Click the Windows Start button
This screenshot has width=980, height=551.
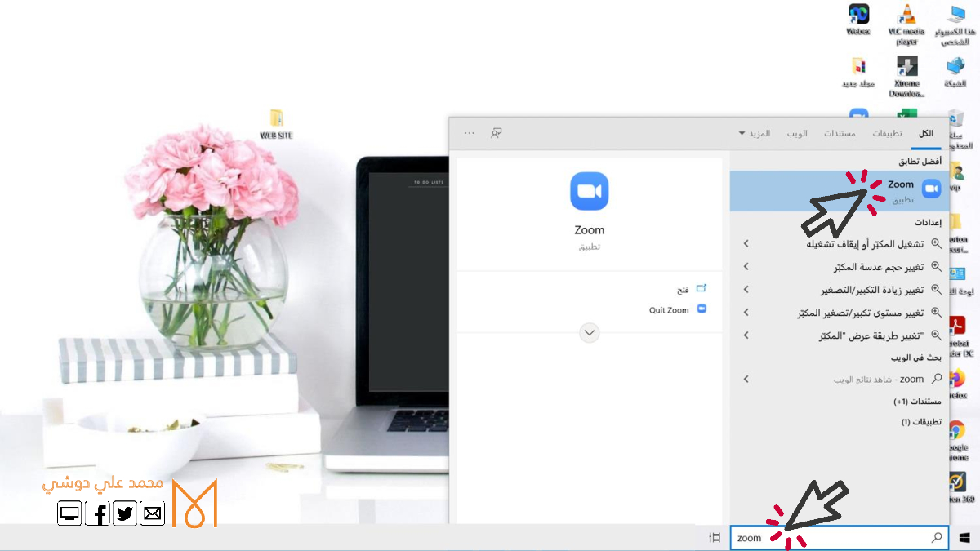pos(964,538)
